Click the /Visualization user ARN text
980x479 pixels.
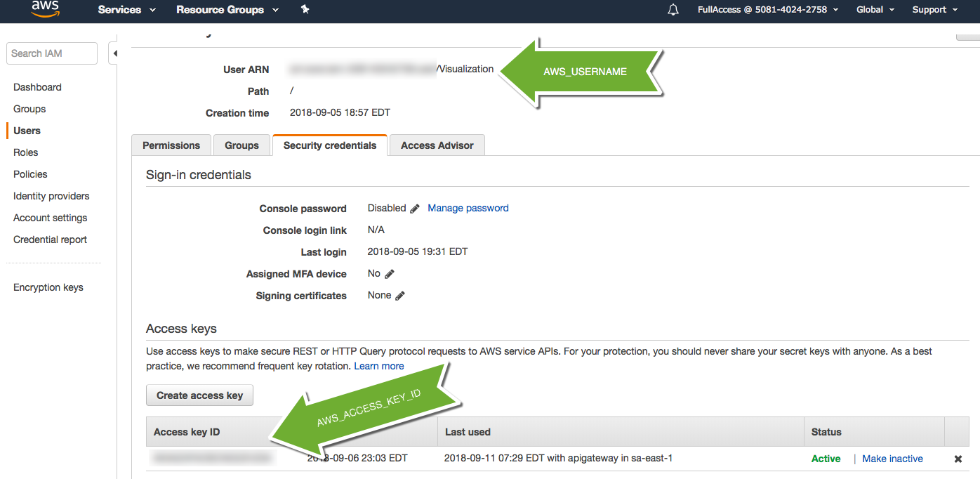465,69
